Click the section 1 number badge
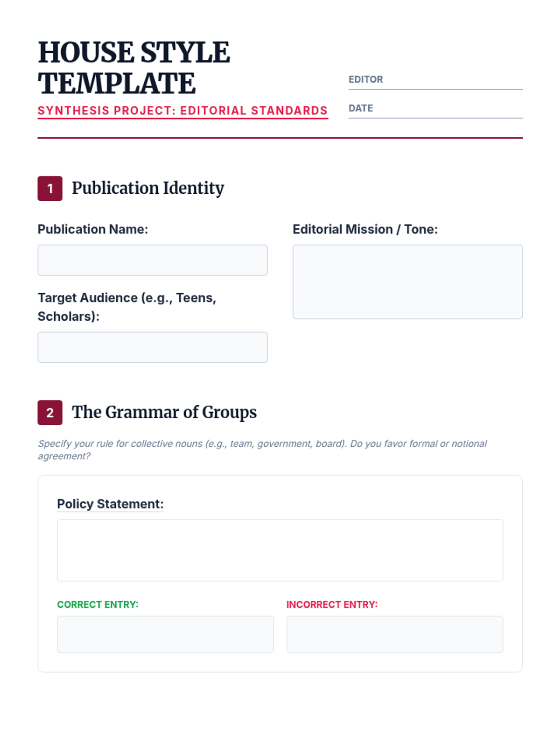The image size is (560, 747). click(50, 189)
